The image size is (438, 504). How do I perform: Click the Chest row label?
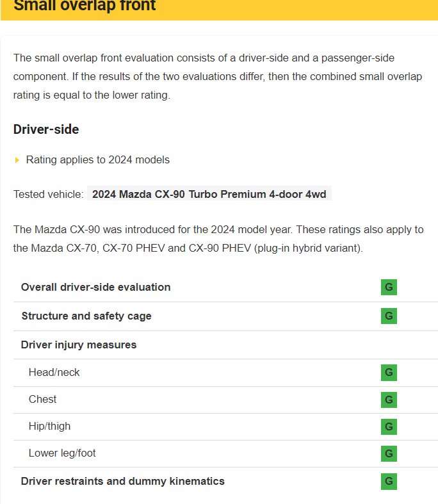[x=42, y=399]
